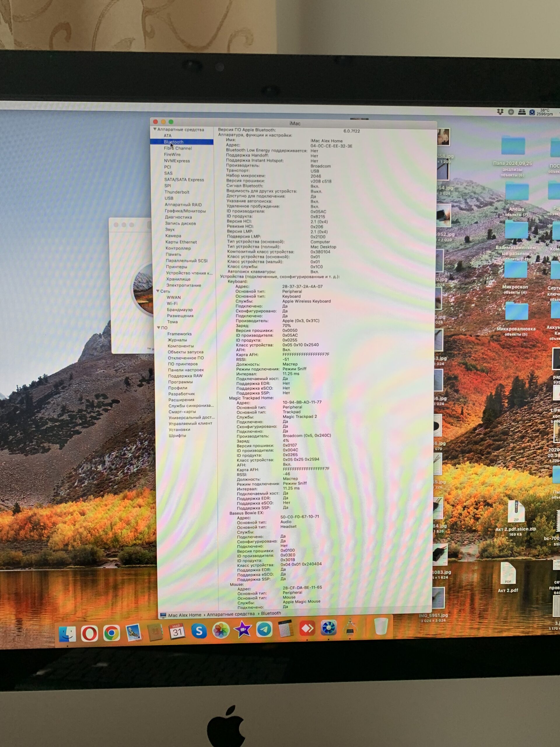The width and height of the screenshot is (560, 747).
Task: Launch iMovie from the Dock
Action: pyautogui.click(x=243, y=630)
